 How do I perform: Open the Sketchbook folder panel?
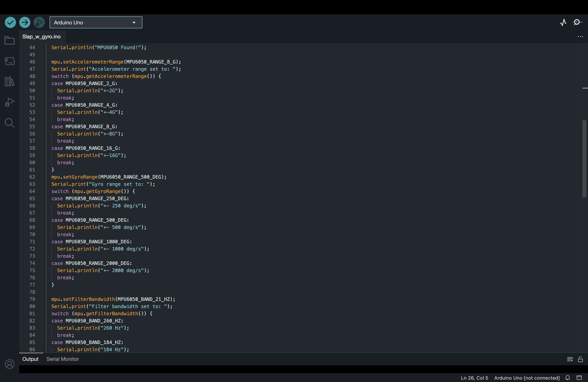click(10, 41)
